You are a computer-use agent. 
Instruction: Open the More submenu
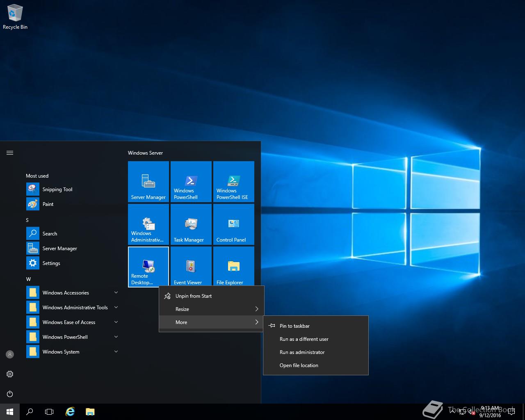point(211,322)
